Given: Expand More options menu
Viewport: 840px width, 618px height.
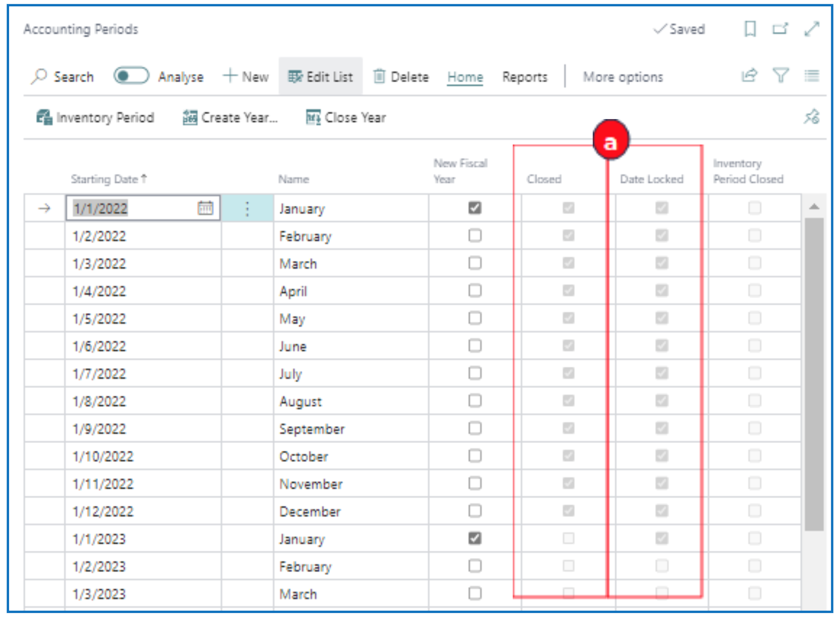Looking at the screenshot, I should 623,77.
